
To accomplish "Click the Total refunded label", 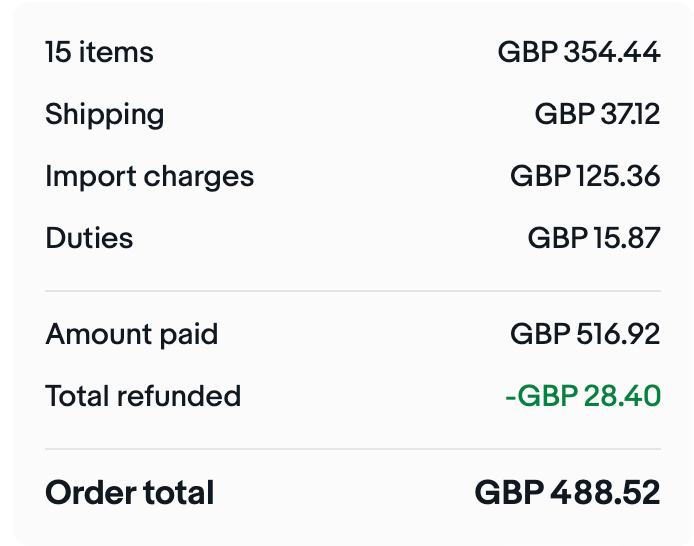I will coord(143,395).
